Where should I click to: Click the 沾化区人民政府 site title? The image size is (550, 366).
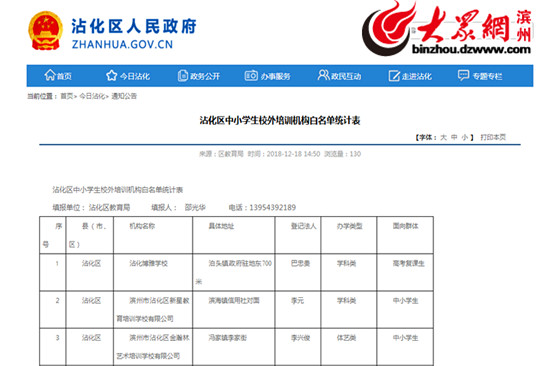pyautogui.click(x=134, y=26)
